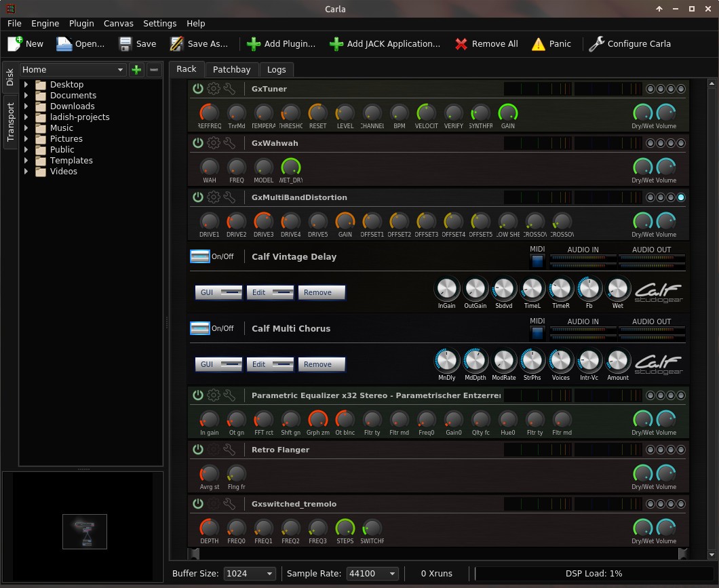Click Gxswitched_tremolo wrench icon
Image resolution: width=719 pixels, height=588 pixels.
pos(229,504)
